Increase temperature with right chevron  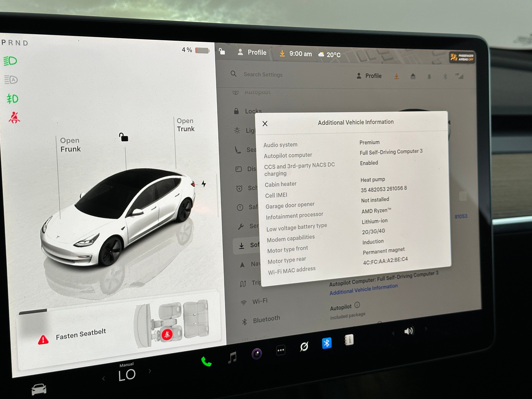[150, 371]
